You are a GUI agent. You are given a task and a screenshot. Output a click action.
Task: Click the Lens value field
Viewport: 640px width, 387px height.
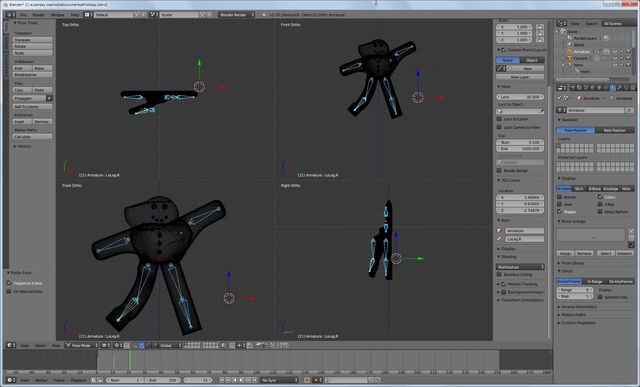click(x=520, y=97)
